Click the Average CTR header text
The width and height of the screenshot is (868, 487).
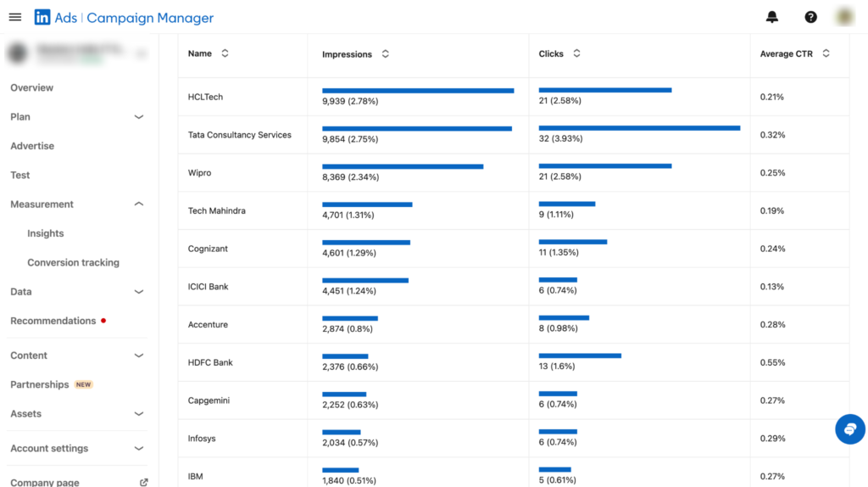786,53
